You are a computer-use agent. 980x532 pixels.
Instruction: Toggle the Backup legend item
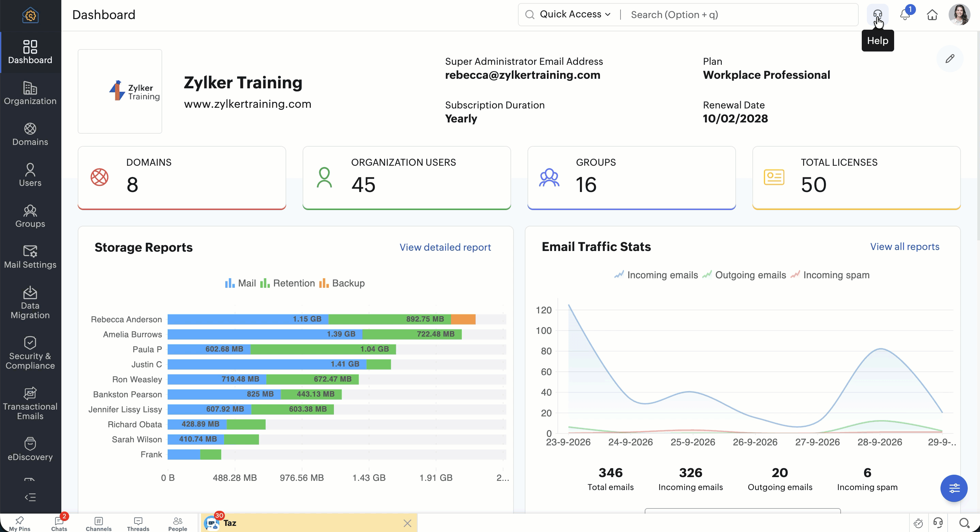(342, 283)
